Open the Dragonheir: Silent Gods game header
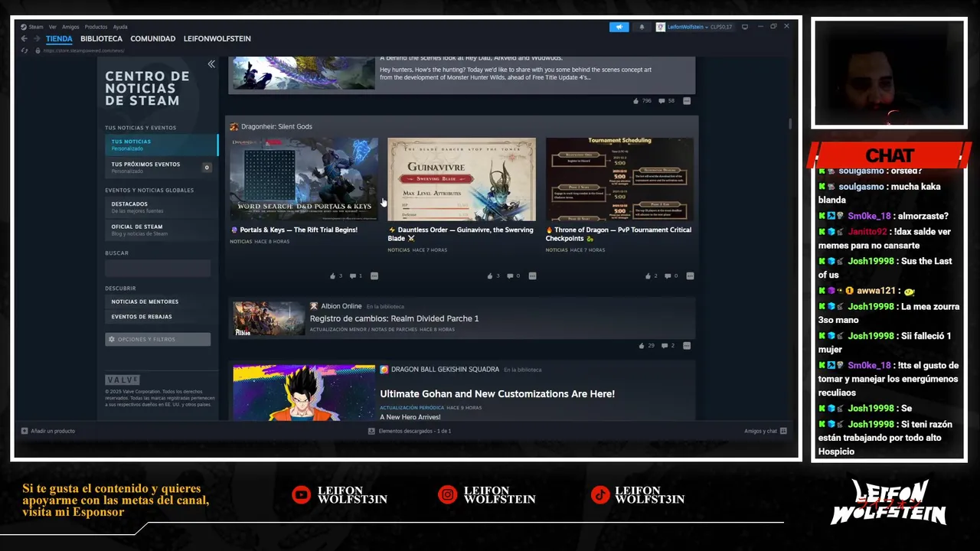Viewport: 980px width, 551px height. (271, 126)
